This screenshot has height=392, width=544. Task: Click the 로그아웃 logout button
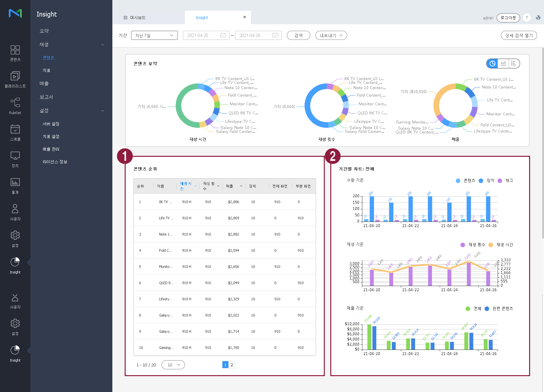click(x=508, y=18)
